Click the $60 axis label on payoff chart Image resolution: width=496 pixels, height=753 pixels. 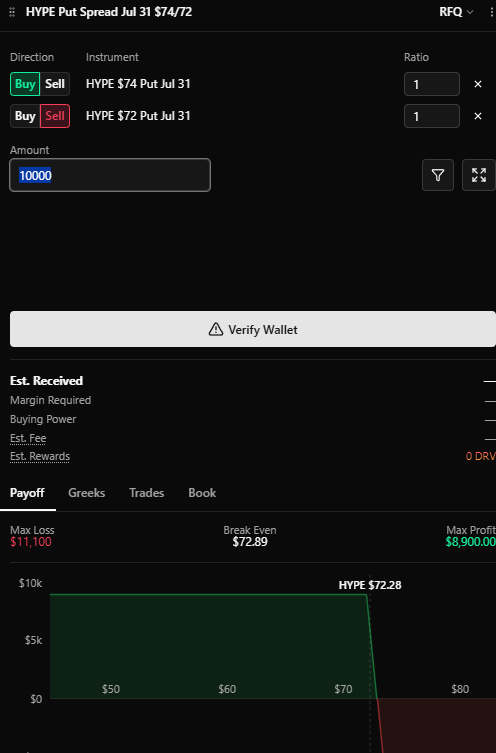pos(227,689)
